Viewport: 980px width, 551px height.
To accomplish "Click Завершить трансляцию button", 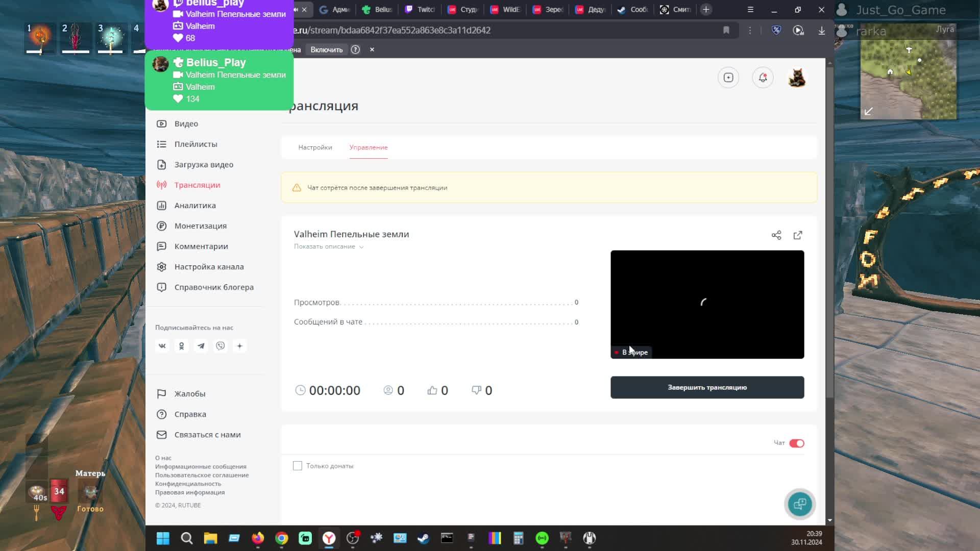I will click(707, 388).
